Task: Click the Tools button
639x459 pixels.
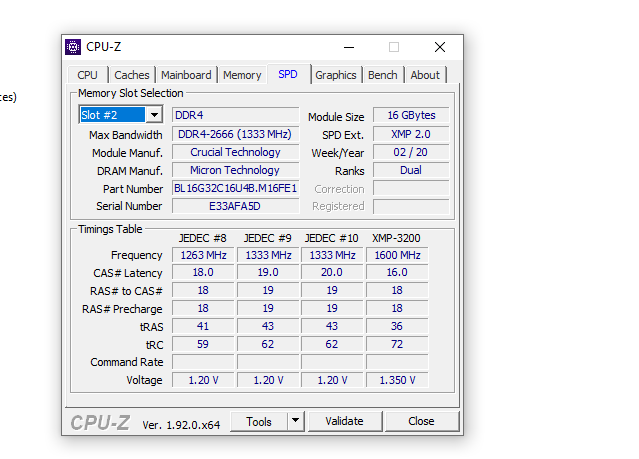Action: click(259, 421)
